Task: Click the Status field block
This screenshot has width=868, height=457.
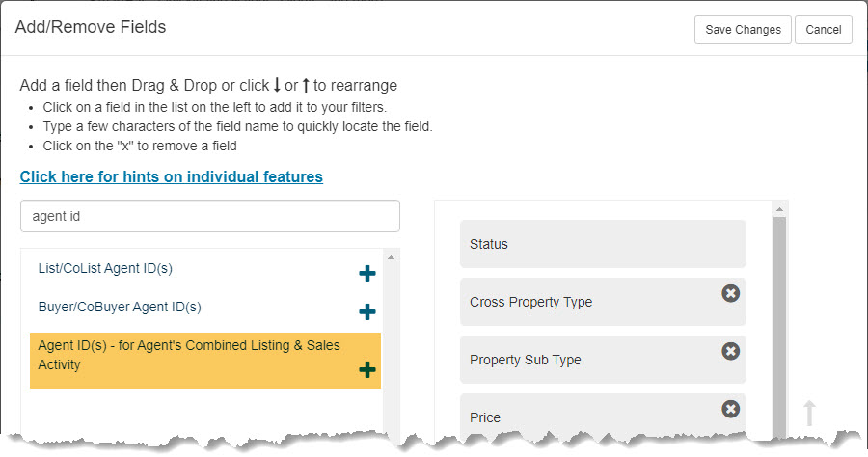Action: [x=603, y=244]
